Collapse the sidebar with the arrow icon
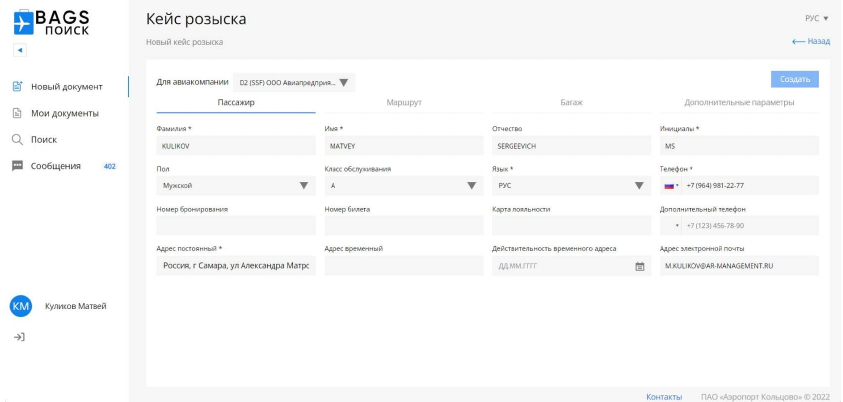This screenshot has width=843, height=402. [x=18, y=49]
